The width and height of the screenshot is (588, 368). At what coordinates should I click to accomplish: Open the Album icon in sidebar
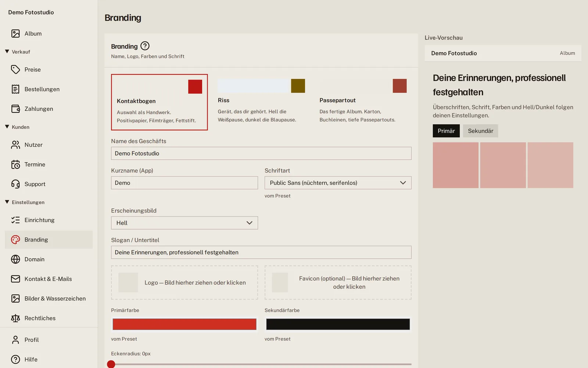click(x=15, y=33)
